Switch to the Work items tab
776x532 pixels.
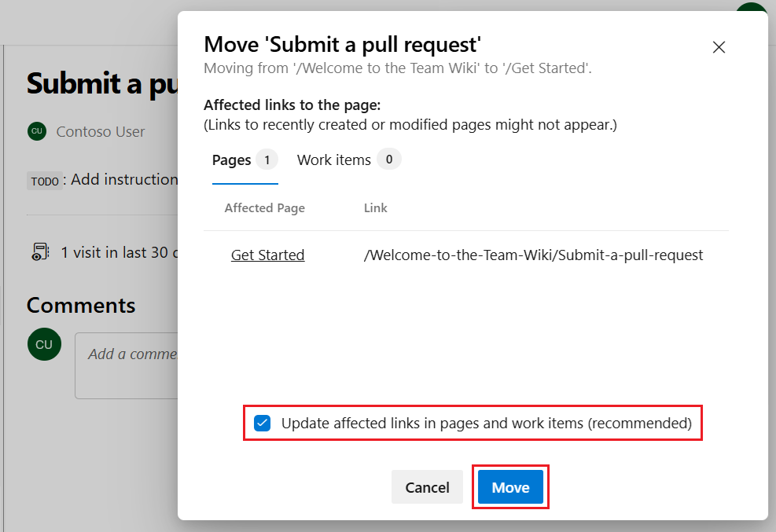coord(333,159)
